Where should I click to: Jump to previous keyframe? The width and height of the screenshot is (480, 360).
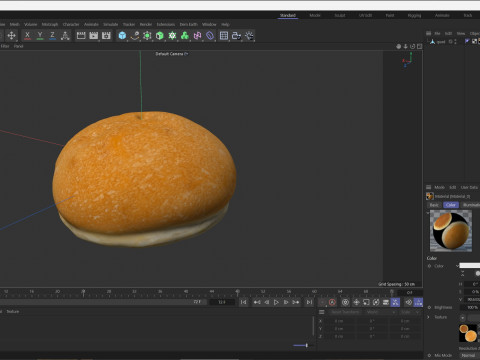point(257,302)
